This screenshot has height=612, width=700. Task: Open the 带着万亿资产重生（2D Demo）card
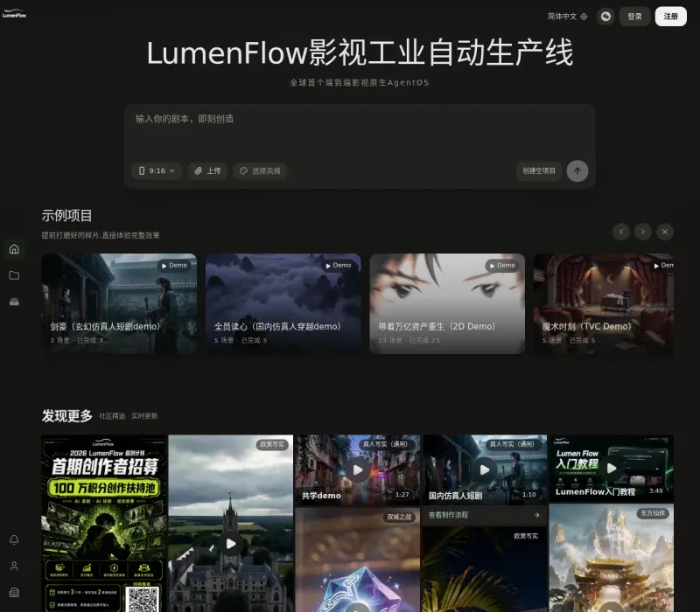pyautogui.click(x=447, y=303)
